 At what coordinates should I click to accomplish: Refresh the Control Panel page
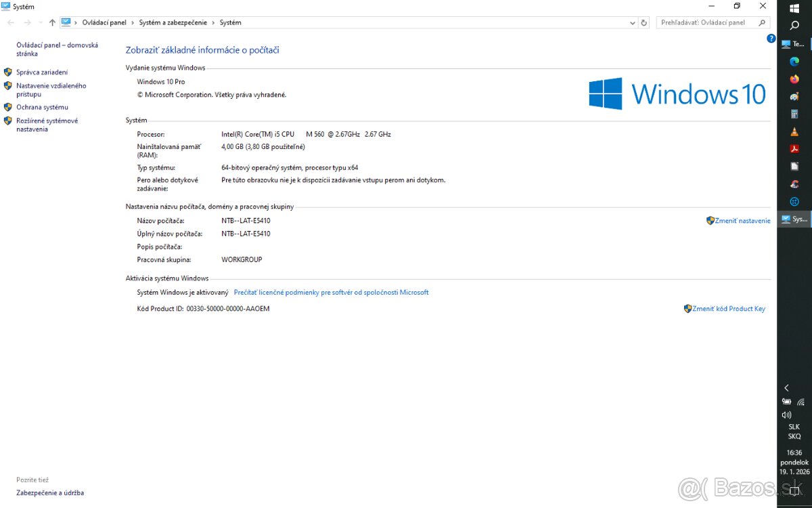644,22
